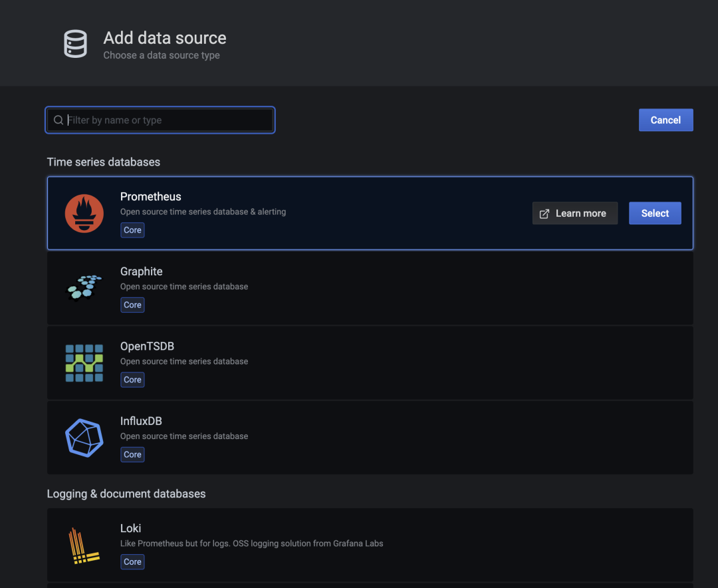Open Learn more for Prometheus

tap(574, 213)
